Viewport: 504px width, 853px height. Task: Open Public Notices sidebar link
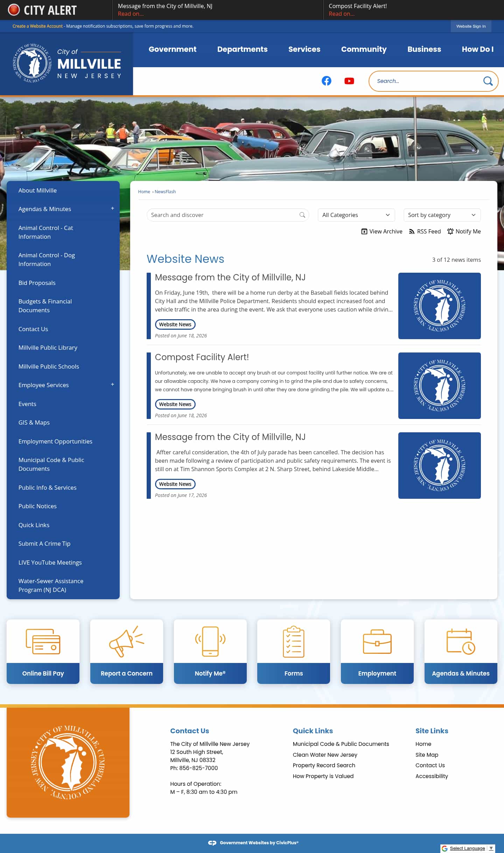[37, 506]
